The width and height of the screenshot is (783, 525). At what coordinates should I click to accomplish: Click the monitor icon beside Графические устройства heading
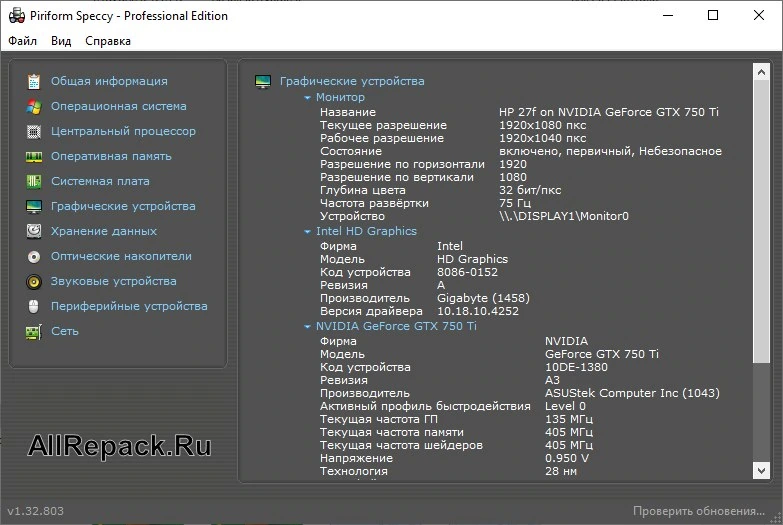[263, 81]
